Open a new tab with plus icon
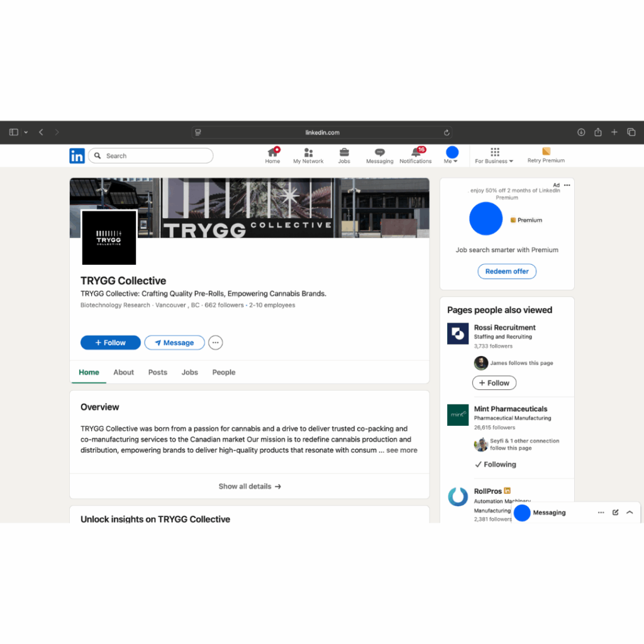Screen dimensions: 644x644 point(614,132)
